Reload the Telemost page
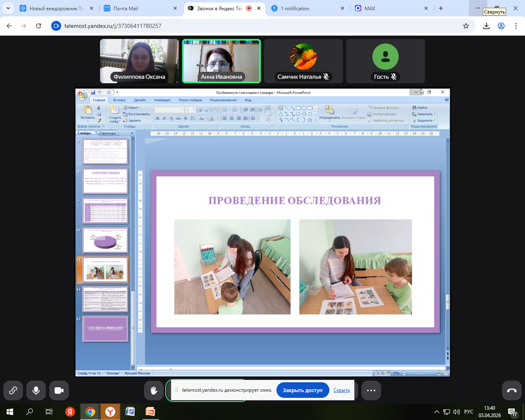Image resolution: width=525 pixels, height=420 pixels. coord(38,26)
